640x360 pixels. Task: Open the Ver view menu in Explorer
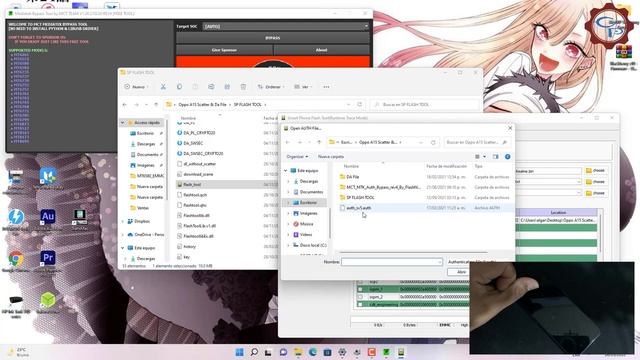tap(303, 87)
